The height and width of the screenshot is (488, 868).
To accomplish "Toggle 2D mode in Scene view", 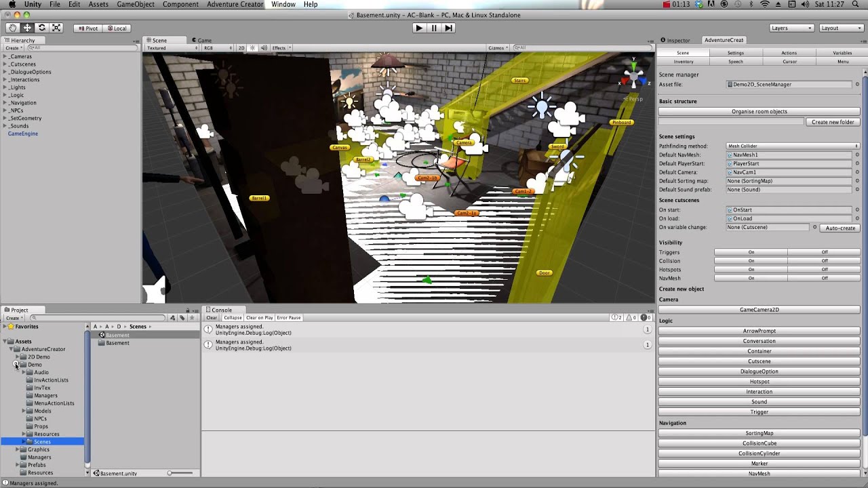I will 241,48.
